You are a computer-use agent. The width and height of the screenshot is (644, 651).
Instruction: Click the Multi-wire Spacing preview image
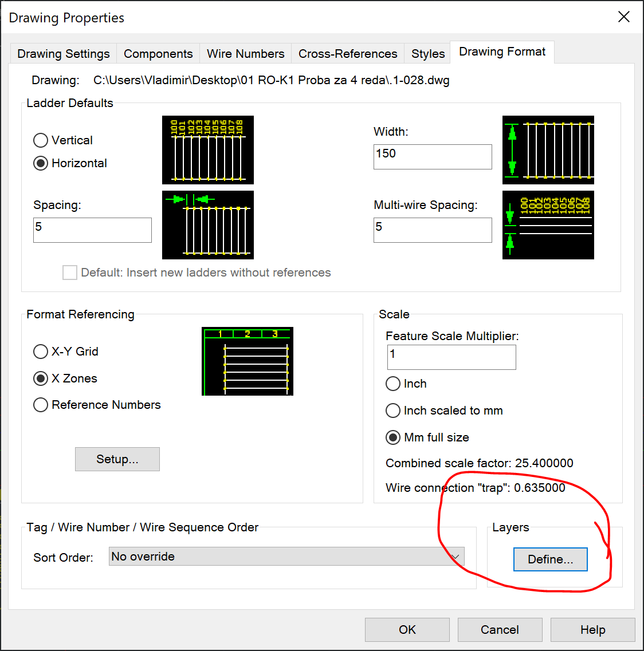pyautogui.click(x=548, y=224)
